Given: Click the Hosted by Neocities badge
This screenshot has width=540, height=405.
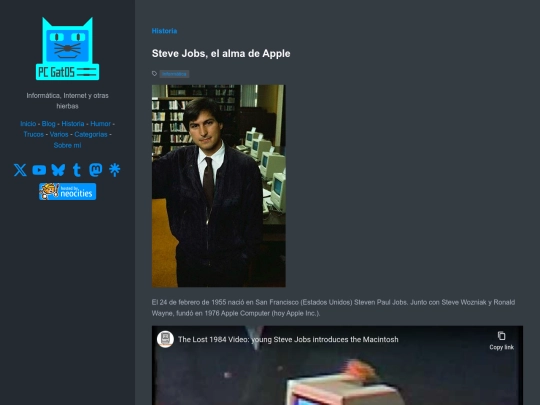Looking at the screenshot, I should (68, 191).
